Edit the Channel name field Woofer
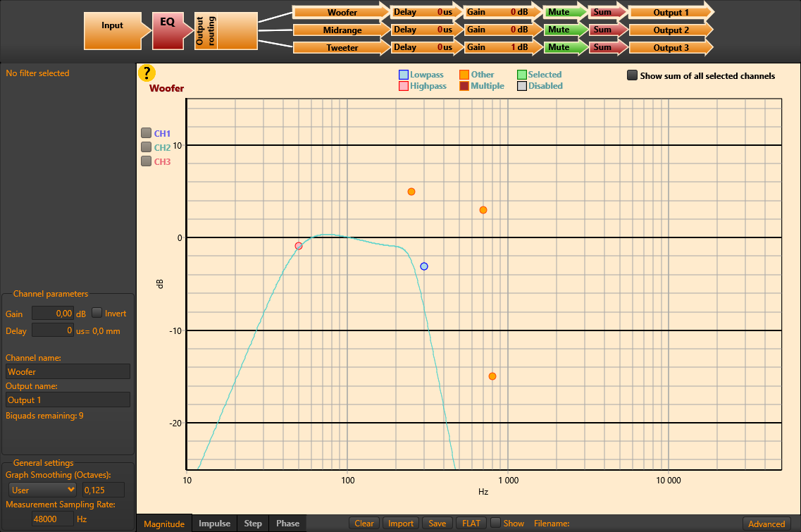Screen dimensions: 801x532 [x=68, y=371]
